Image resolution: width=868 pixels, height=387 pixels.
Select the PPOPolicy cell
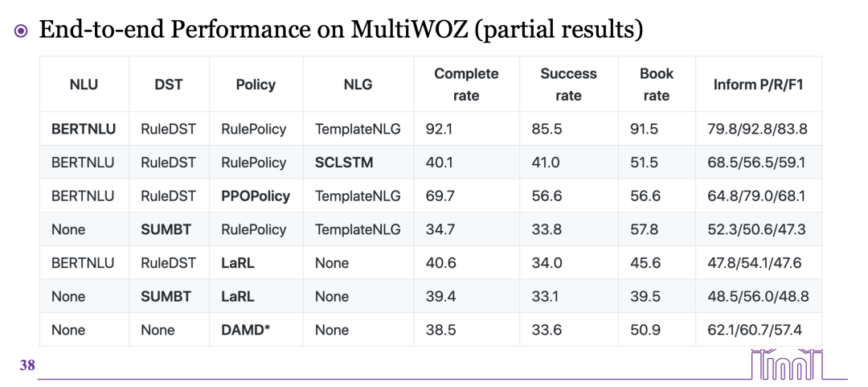coord(256,196)
